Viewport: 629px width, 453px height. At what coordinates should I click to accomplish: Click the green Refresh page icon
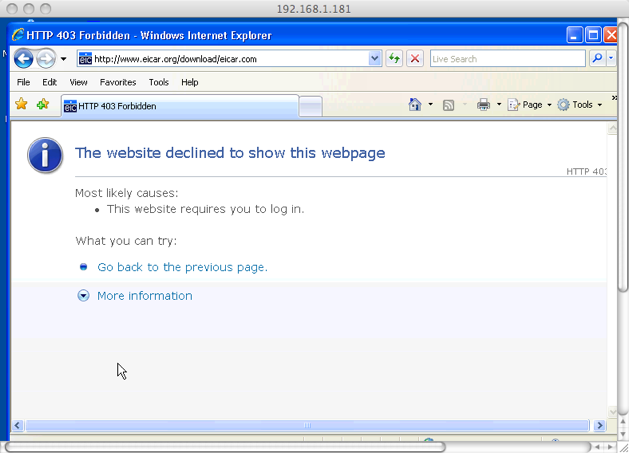(x=394, y=59)
